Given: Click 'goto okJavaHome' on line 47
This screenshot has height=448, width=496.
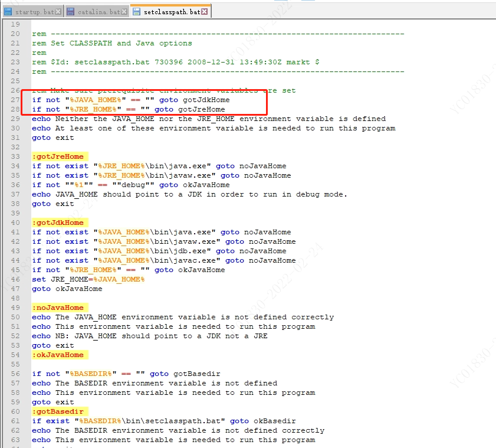Looking at the screenshot, I should [67, 289].
